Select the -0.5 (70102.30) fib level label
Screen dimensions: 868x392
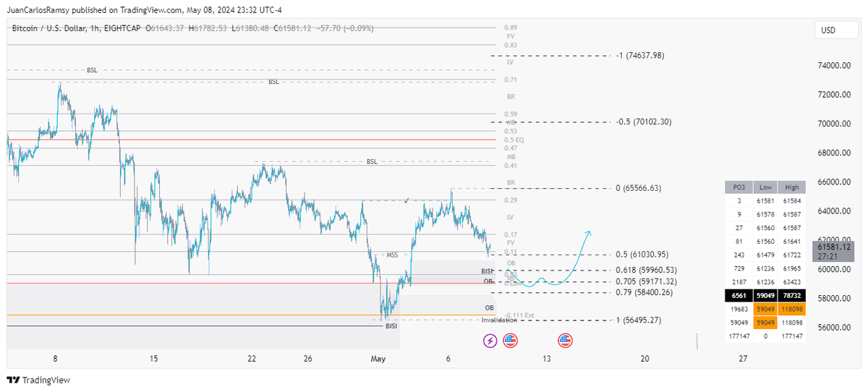643,122
